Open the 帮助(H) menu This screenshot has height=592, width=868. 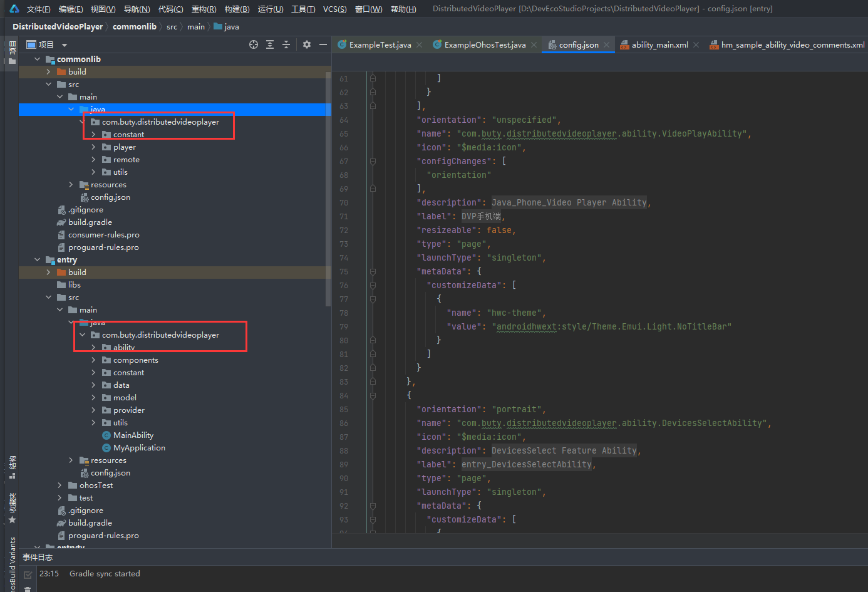[403, 9]
